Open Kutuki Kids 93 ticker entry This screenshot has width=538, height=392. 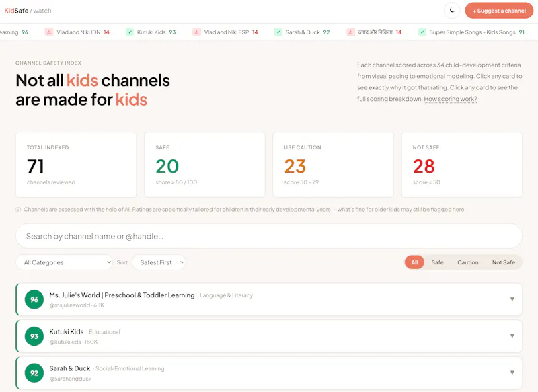(x=151, y=32)
